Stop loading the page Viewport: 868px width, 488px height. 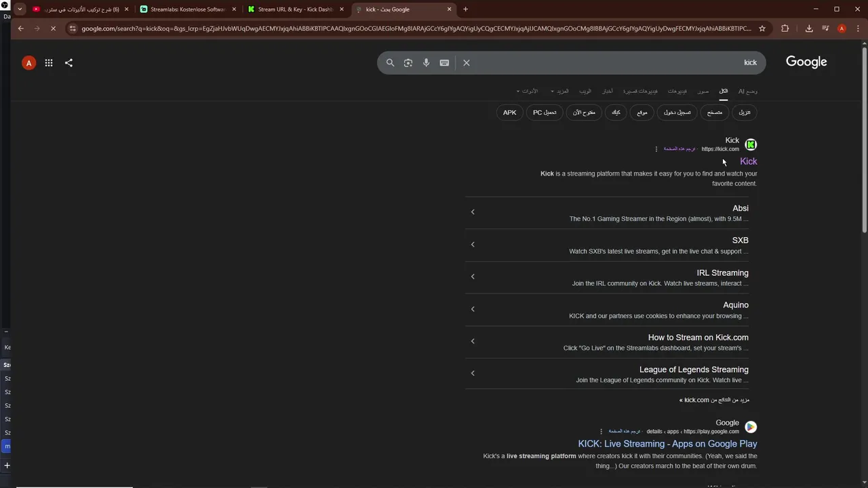click(x=53, y=28)
